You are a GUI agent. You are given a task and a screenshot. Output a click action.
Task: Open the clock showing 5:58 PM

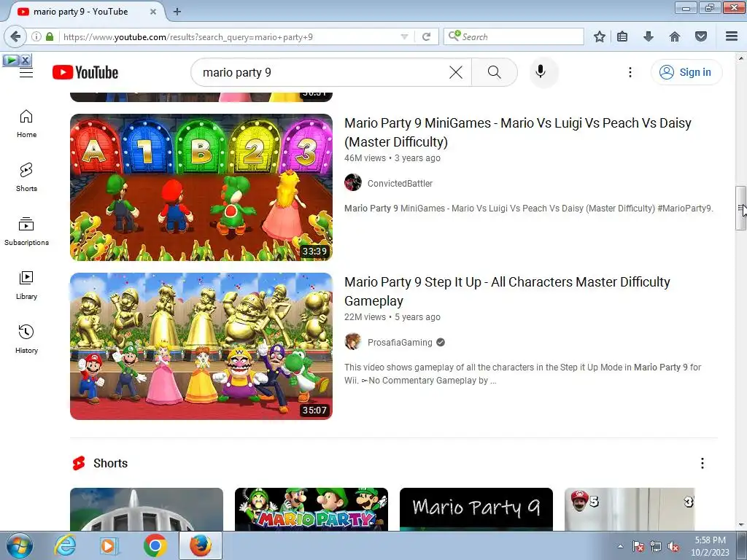tap(710, 546)
